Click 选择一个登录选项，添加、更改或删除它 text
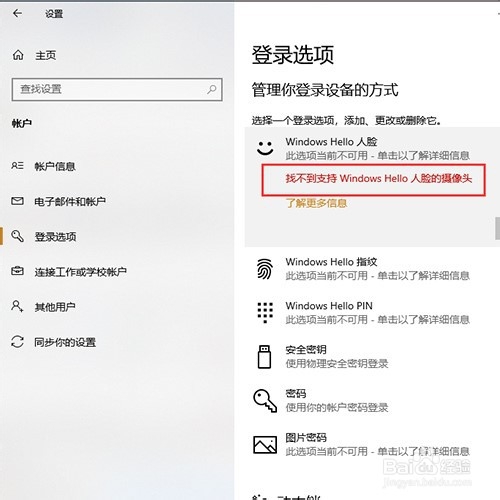Screen dimensions: 500x500 click(x=346, y=120)
